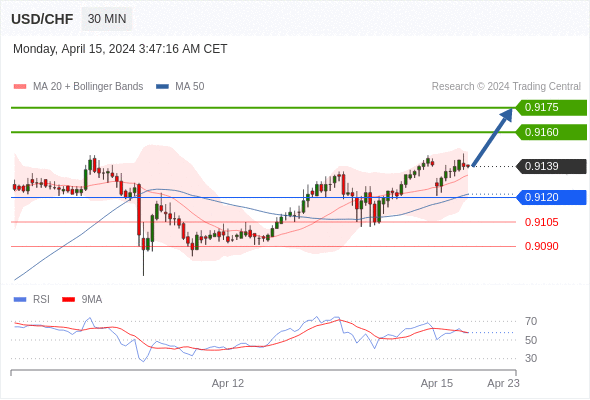The height and width of the screenshot is (400, 590).
Task: Click the RSI 70 level label
Action: coord(531,321)
